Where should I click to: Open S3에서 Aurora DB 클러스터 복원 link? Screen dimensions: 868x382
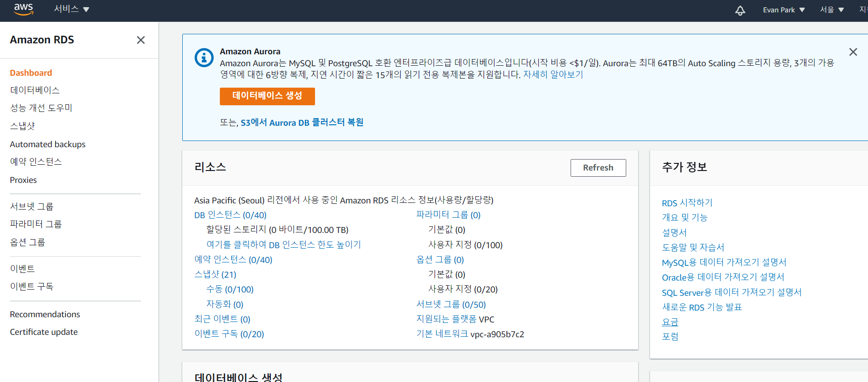click(302, 122)
